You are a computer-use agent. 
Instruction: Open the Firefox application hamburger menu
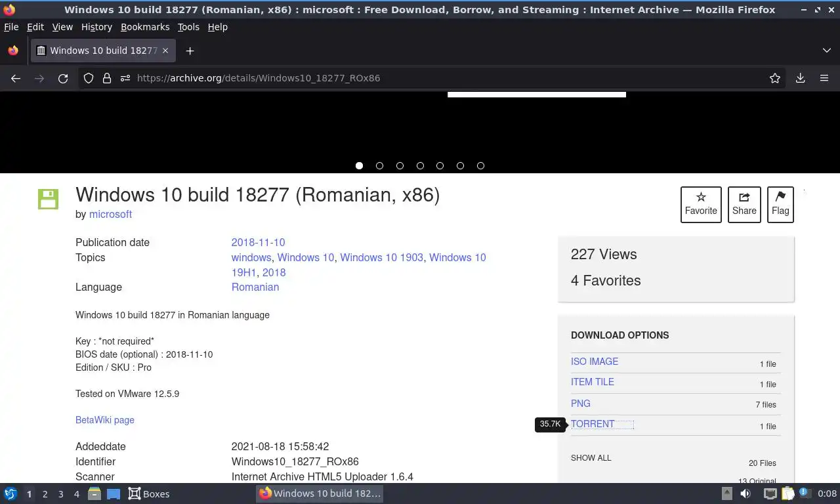824,78
